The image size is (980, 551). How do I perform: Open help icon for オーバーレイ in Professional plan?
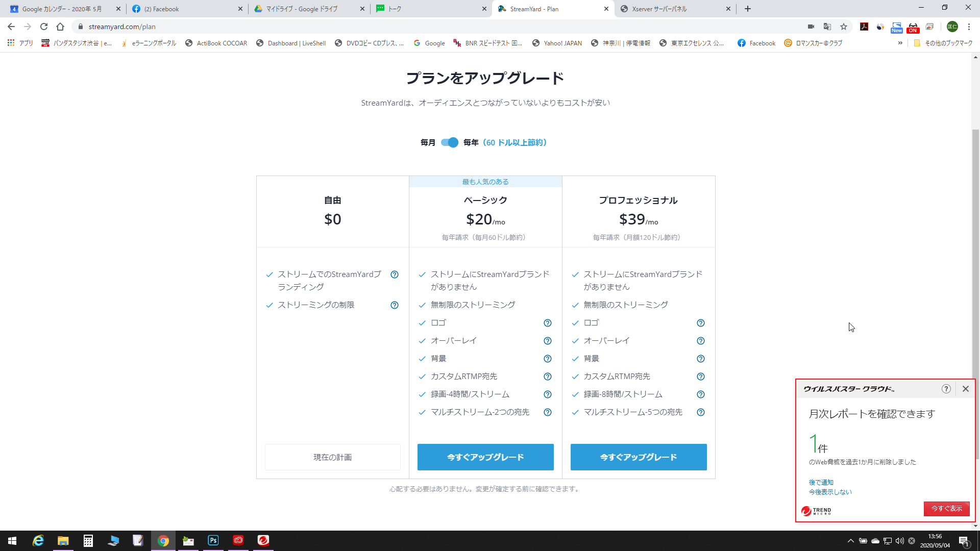tap(701, 341)
